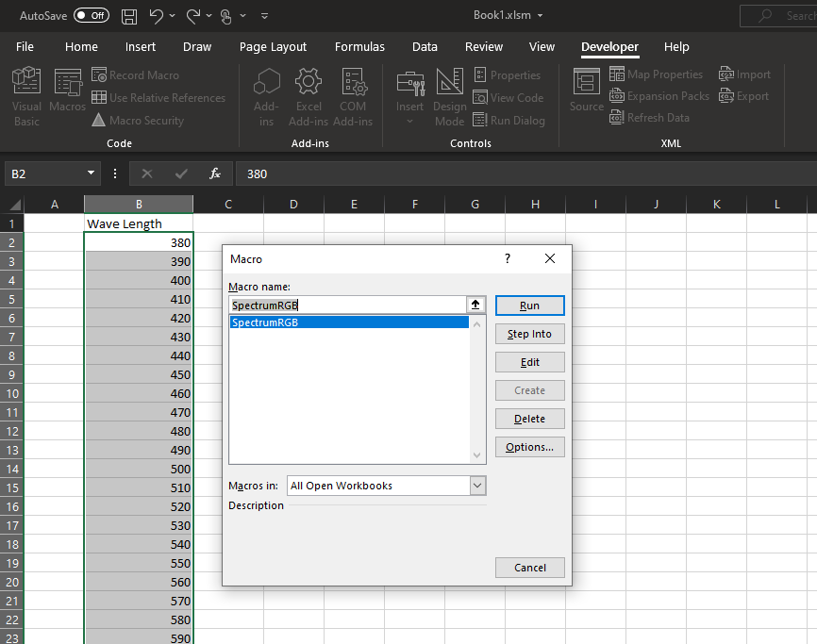This screenshot has height=644, width=817.
Task: Click the Step Into button
Action: tap(529, 333)
